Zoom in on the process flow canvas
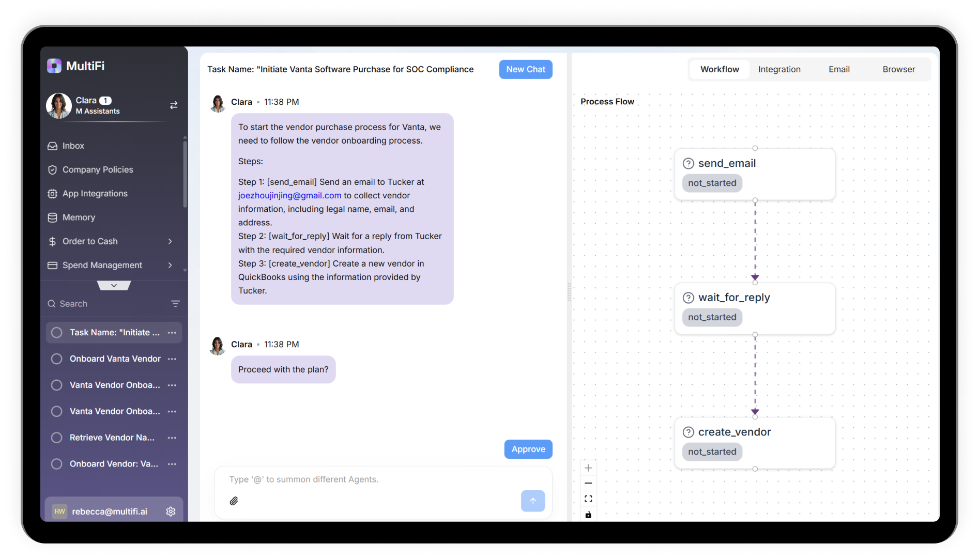This screenshot has height=560, width=979. click(x=588, y=468)
